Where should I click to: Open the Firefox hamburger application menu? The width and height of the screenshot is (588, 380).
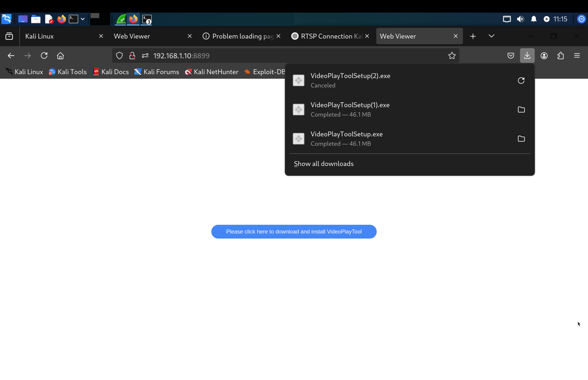click(577, 55)
